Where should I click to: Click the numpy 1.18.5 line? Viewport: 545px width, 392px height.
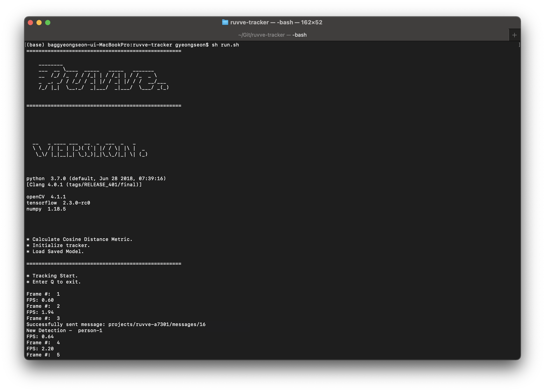46,209
